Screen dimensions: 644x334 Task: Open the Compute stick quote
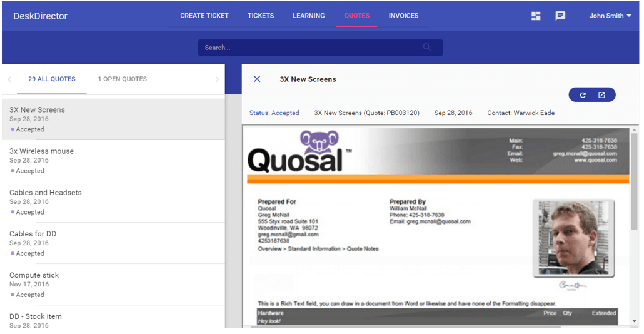(x=113, y=285)
